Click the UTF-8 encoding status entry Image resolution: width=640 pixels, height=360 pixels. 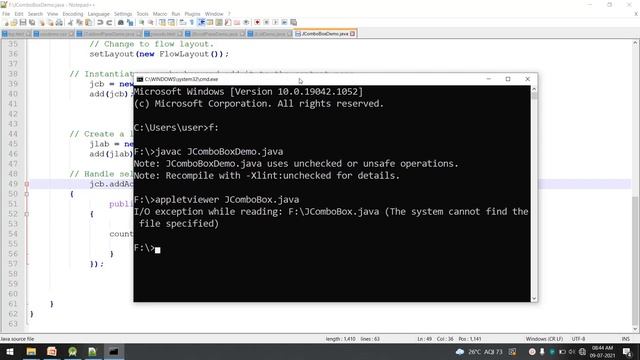pos(578,339)
